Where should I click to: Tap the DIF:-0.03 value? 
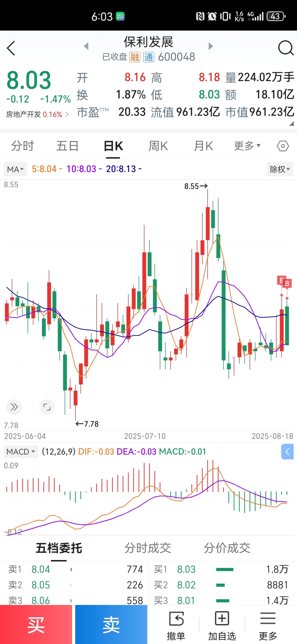pos(96,452)
